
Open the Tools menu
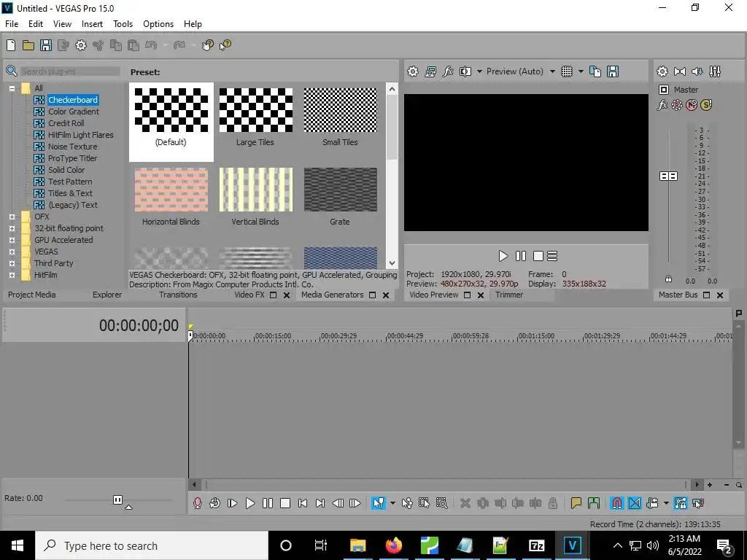[x=123, y=24]
